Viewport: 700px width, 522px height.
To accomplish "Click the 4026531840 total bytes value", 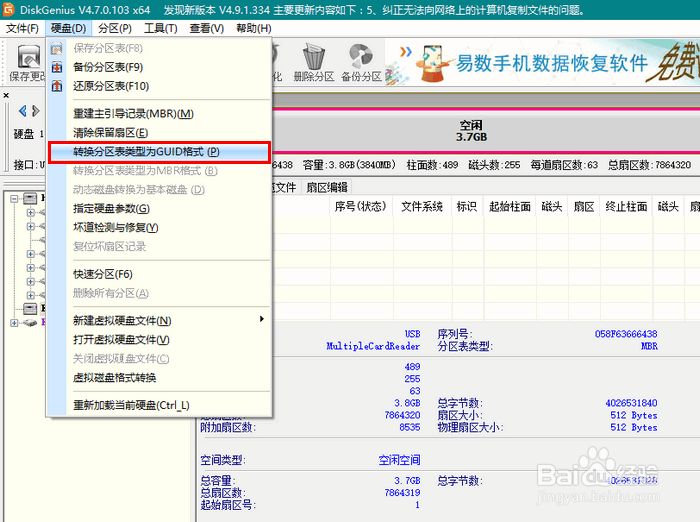I will [631, 403].
